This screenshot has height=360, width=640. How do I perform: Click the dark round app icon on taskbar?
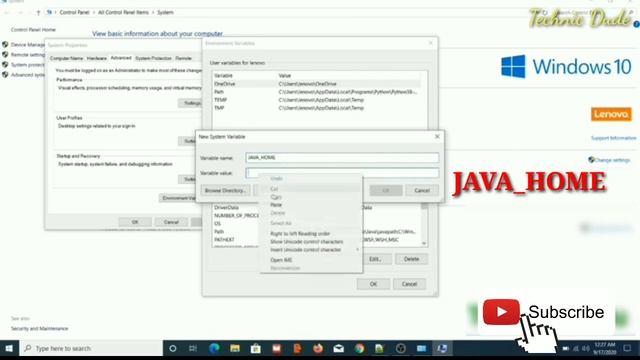(x=400, y=348)
